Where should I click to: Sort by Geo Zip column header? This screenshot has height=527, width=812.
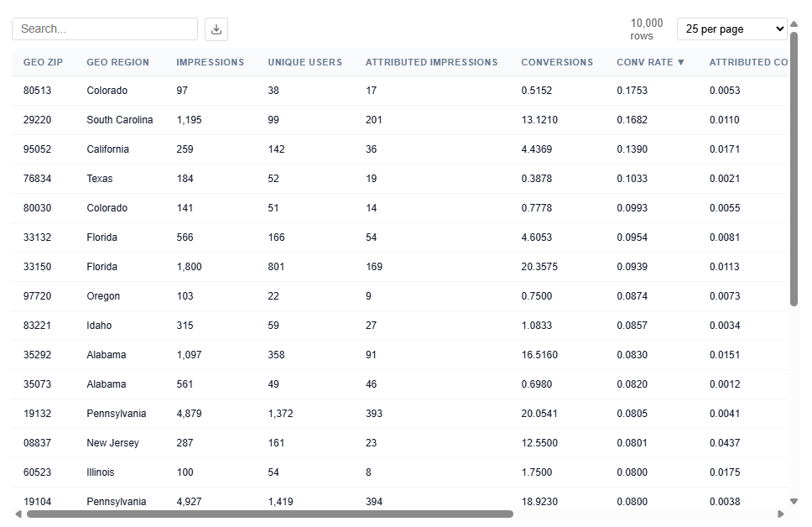point(43,62)
